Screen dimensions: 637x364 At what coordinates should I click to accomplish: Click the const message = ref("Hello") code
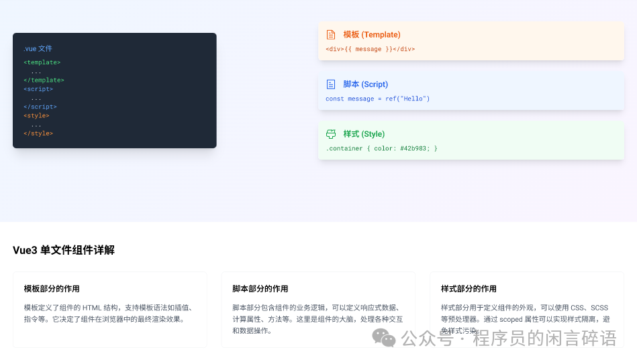(x=377, y=99)
